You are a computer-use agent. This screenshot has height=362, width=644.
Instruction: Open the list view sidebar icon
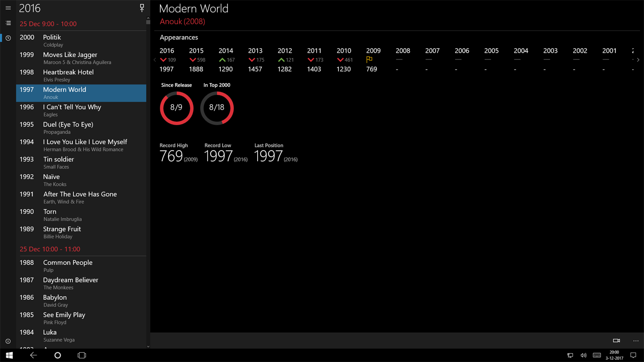point(8,23)
